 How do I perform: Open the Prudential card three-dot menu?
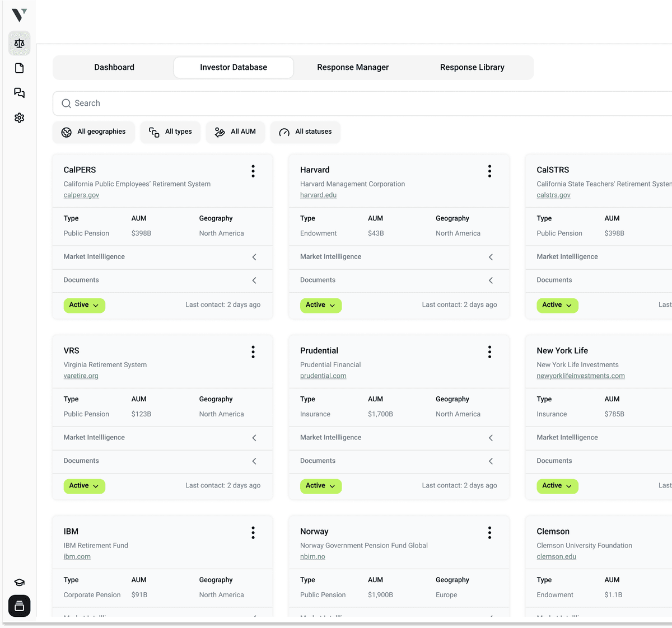(x=489, y=352)
